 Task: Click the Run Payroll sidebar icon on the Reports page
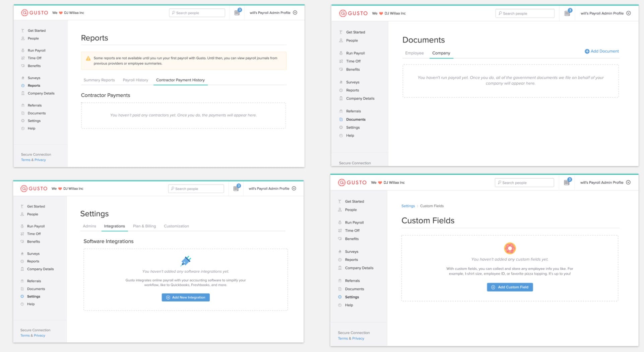click(23, 51)
